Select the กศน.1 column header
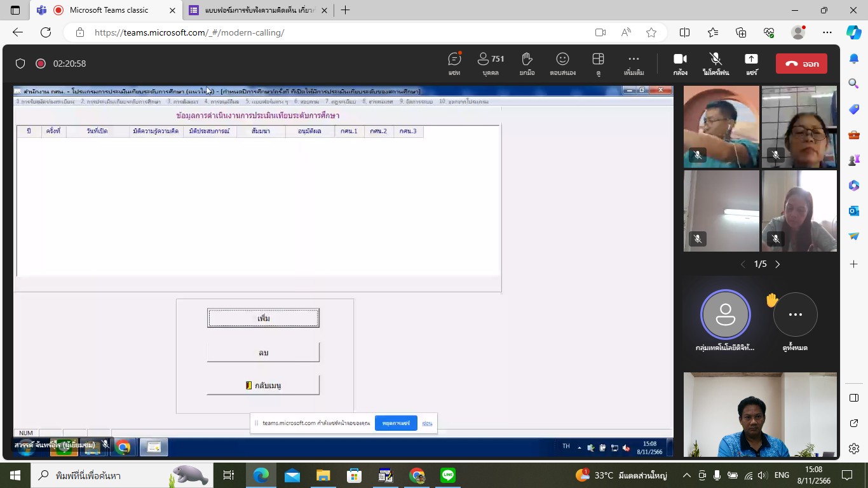 coord(349,132)
